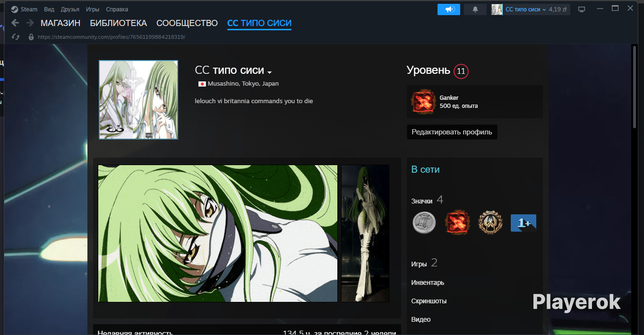Click the profile URL address field
The height and width of the screenshot is (335, 644).
112,36
